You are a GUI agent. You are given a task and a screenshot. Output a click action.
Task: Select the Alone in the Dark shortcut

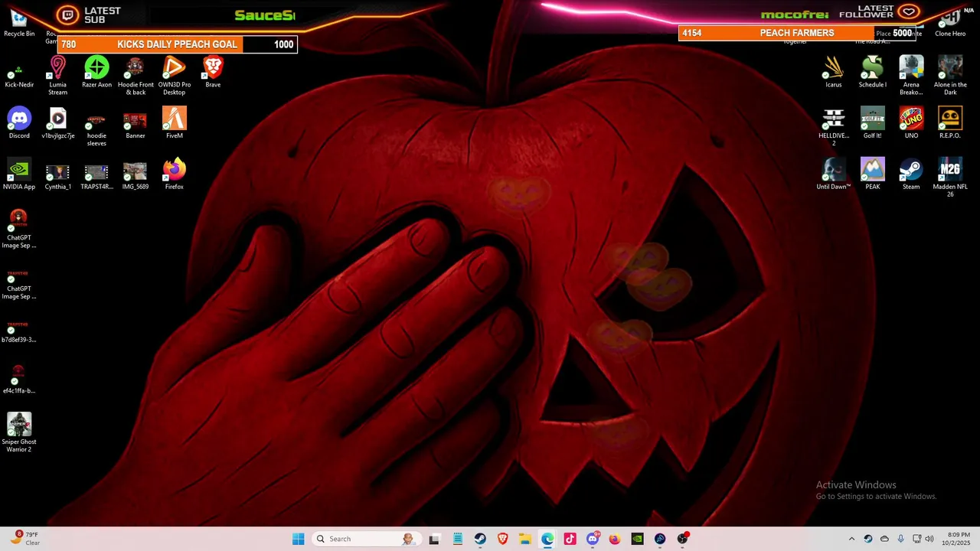(950, 76)
